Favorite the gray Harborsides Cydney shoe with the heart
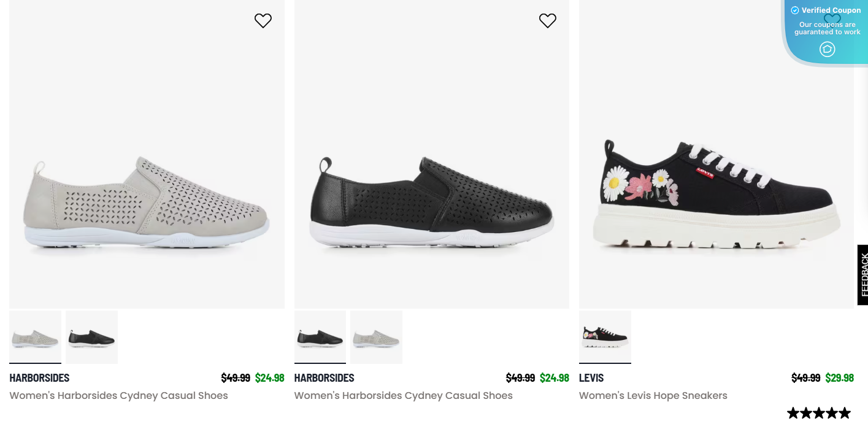The width and height of the screenshot is (868, 421). coord(263,21)
